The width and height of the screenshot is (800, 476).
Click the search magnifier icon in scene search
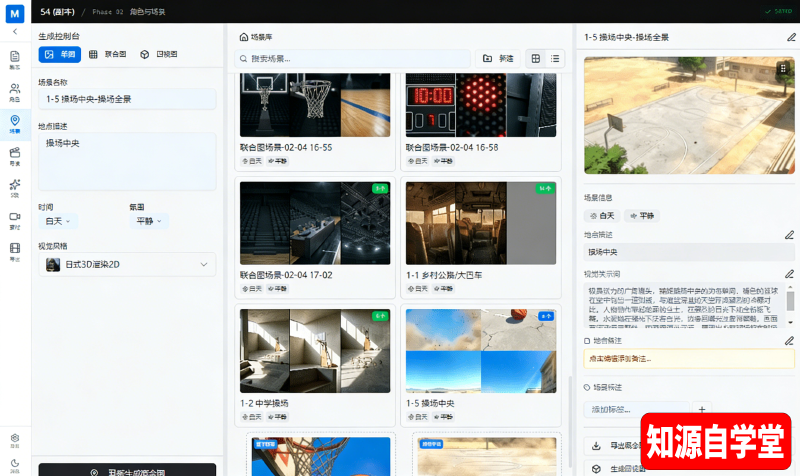tap(243, 59)
